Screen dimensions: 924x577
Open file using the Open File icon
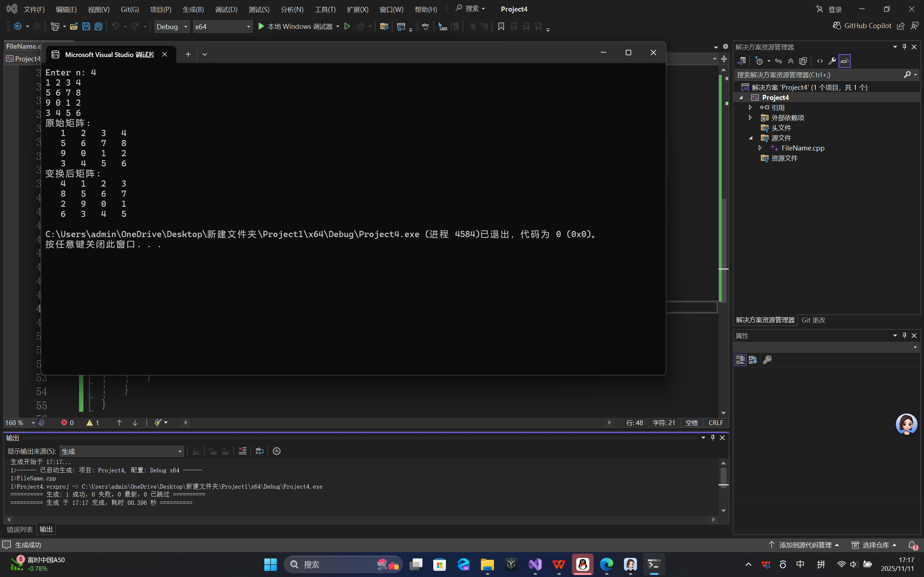tap(74, 26)
